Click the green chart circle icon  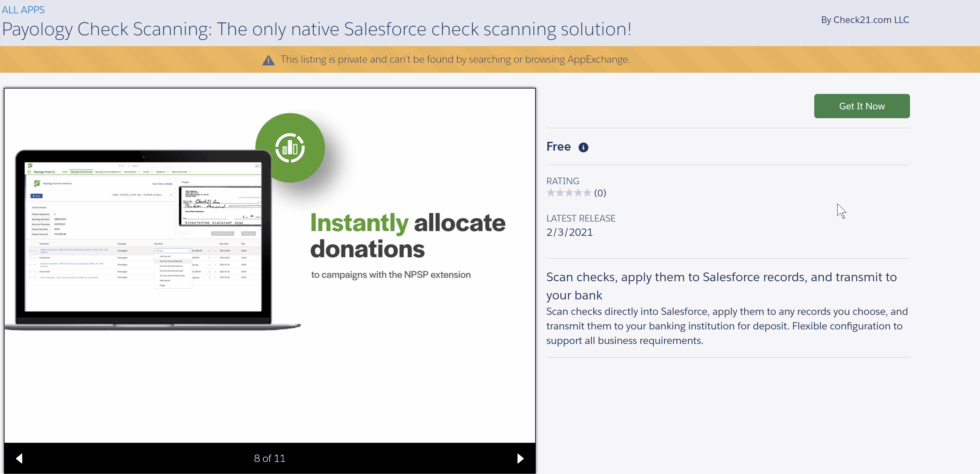[x=290, y=148]
